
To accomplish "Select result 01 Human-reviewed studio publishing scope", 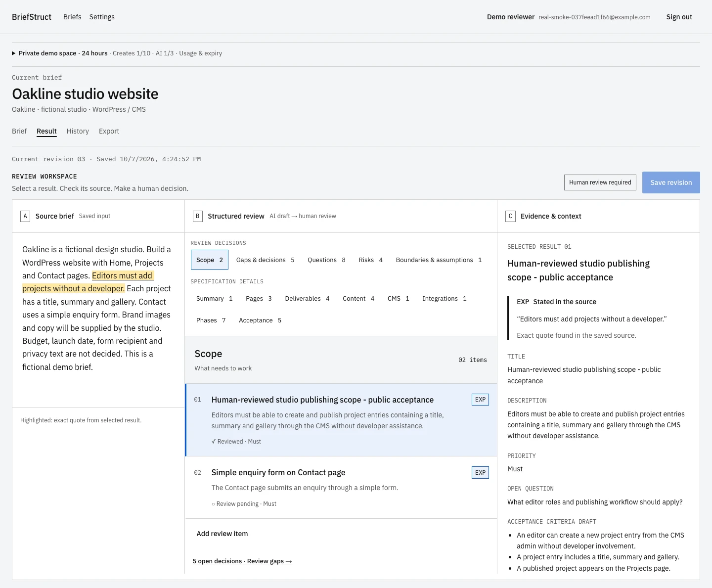I will [x=341, y=420].
